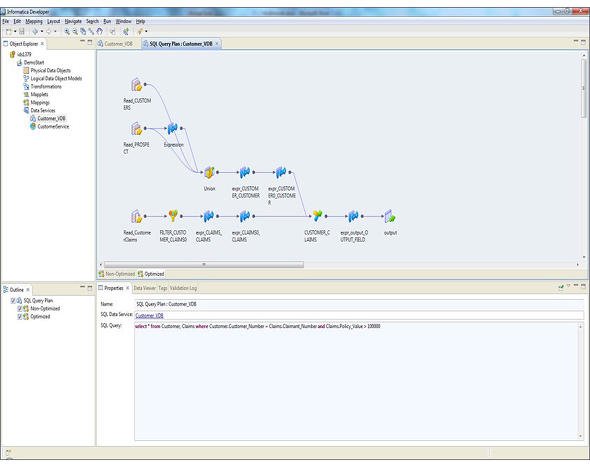Select the Union transformation node
The image size is (590, 467).
[209, 173]
